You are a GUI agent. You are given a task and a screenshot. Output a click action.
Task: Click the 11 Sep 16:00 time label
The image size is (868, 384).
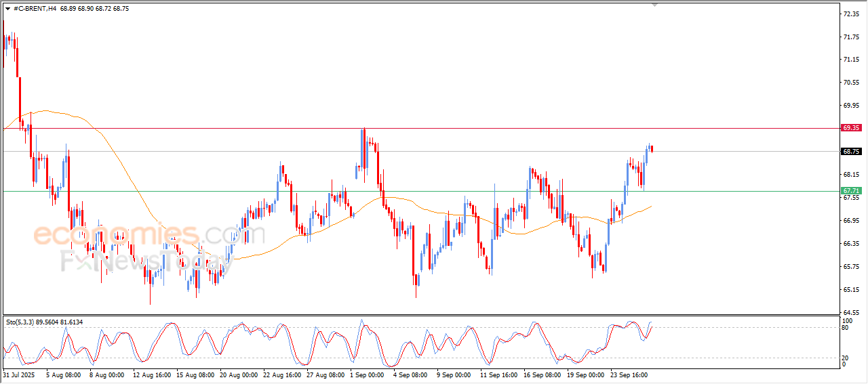coord(498,374)
